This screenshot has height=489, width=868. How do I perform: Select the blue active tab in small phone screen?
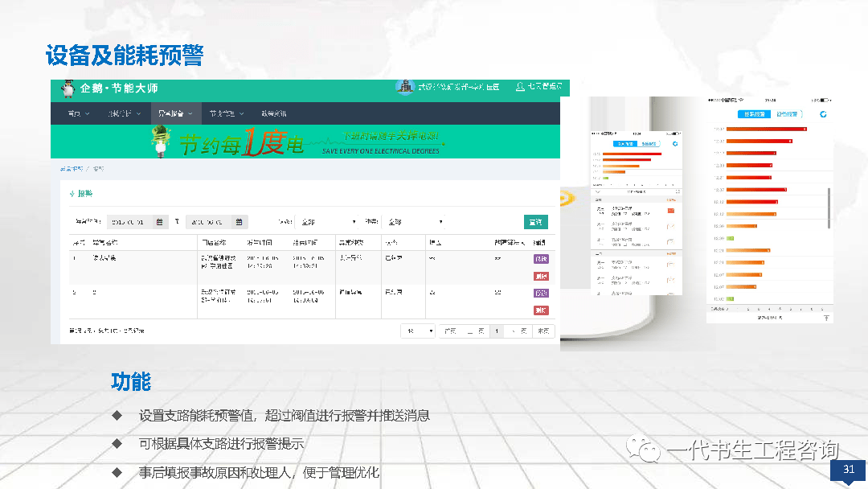[x=625, y=143]
